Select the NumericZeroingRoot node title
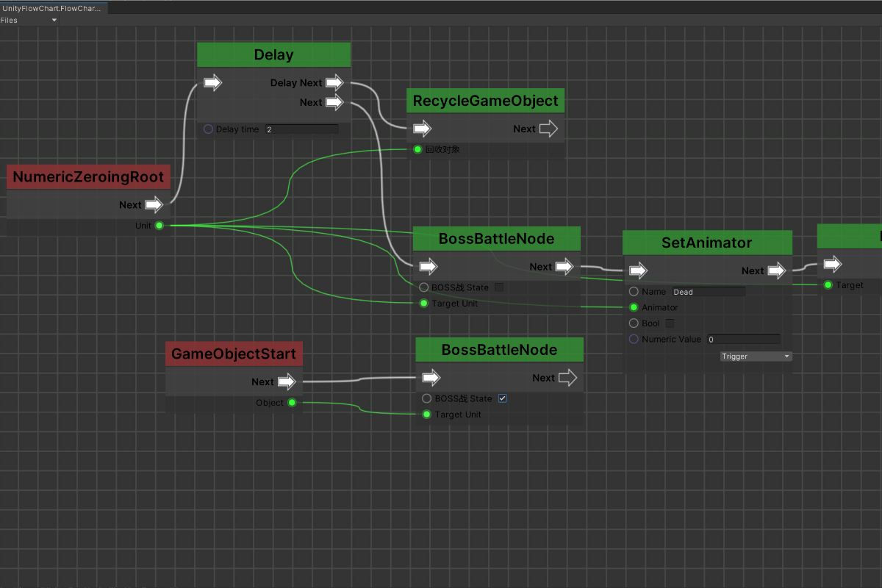This screenshot has width=882, height=588. pos(88,177)
